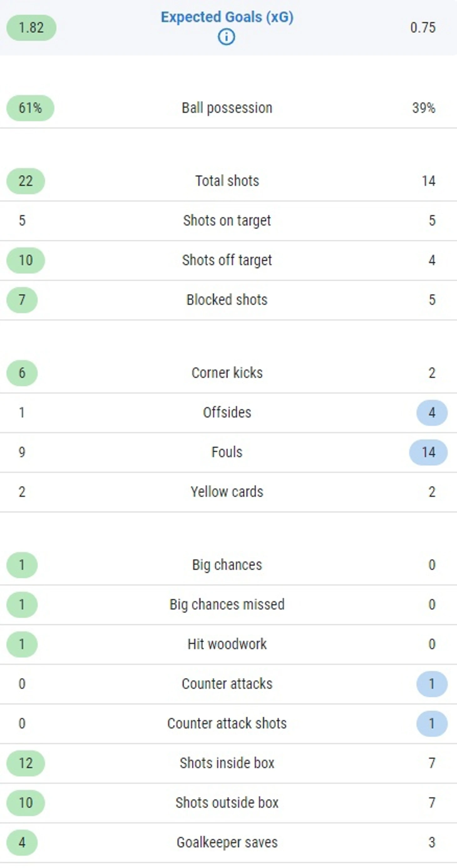Click the Total shots row label
The width and height of the screenshot is (457, 868).
pos(227,181)
